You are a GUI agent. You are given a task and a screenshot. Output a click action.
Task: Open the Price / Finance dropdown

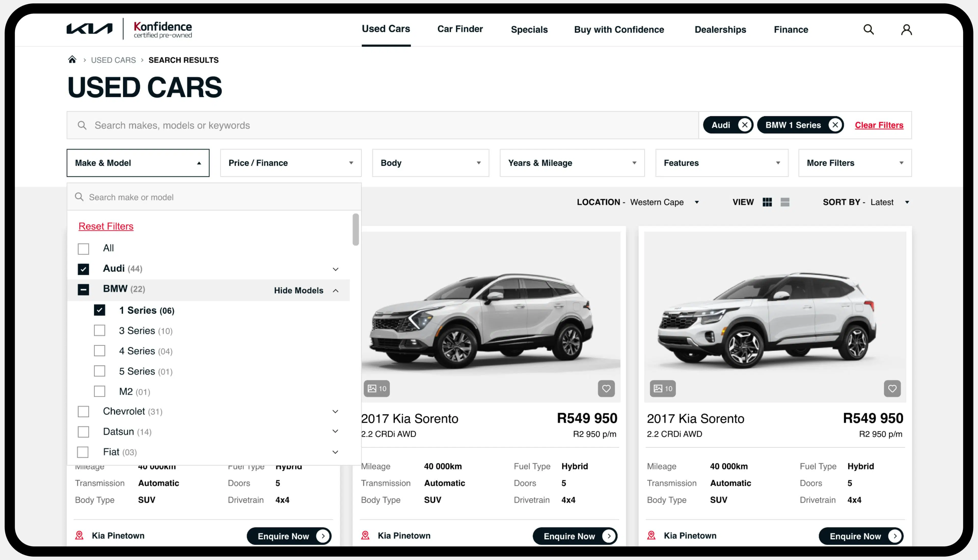pos(291,163)
